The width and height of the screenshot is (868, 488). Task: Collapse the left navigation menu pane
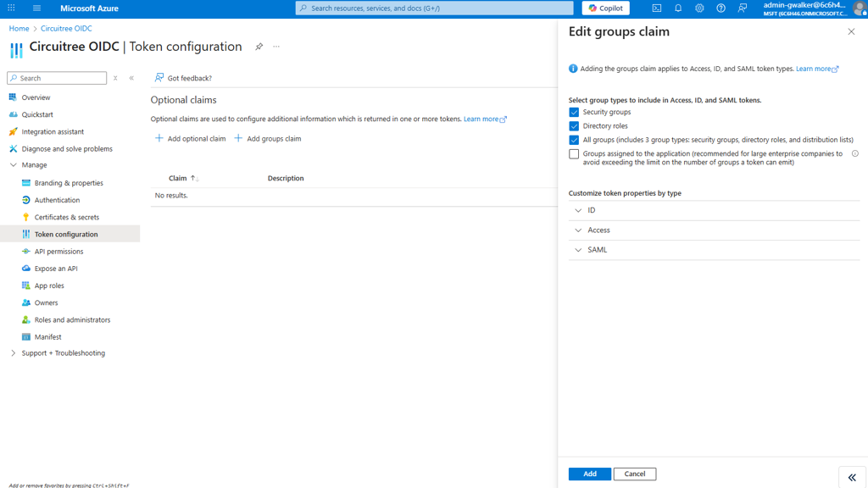pos(131,78)
